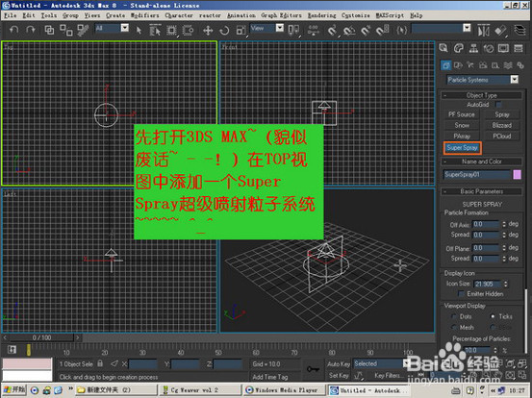Click the Redo arrow in the toolbar
Image resolution: width=532 pixels, height=398 pixels.
coord(31,30)
